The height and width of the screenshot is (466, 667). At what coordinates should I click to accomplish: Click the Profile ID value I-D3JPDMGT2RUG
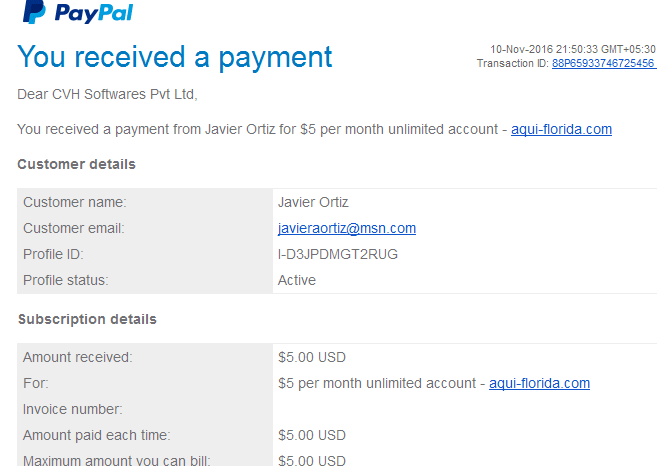[338, 254]
